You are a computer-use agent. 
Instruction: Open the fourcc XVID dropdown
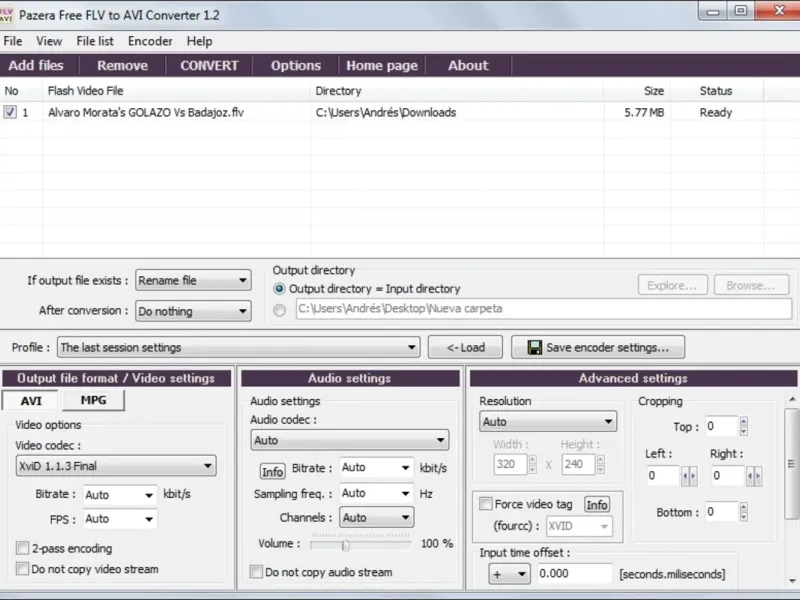pos(579,526)
